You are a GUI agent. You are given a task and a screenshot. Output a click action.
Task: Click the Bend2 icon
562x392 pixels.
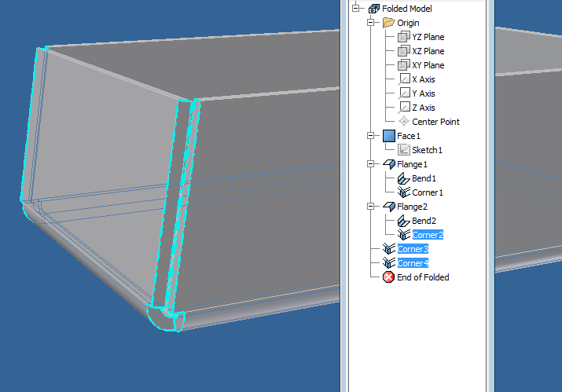[403, 221]
